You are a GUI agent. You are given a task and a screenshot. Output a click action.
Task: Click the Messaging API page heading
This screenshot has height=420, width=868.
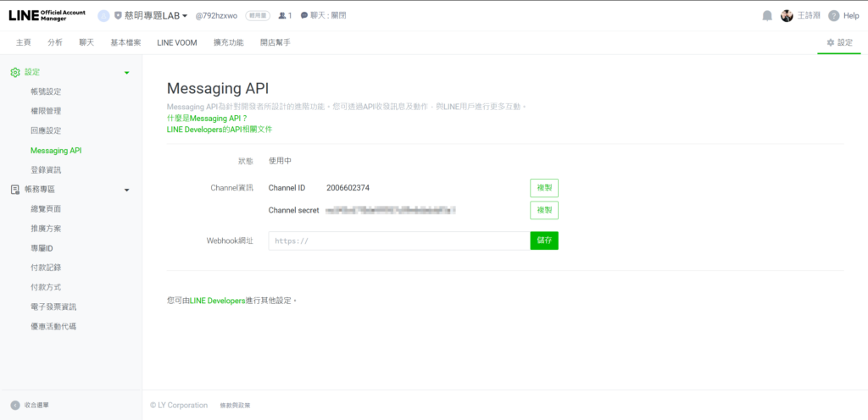click(218, 90)
